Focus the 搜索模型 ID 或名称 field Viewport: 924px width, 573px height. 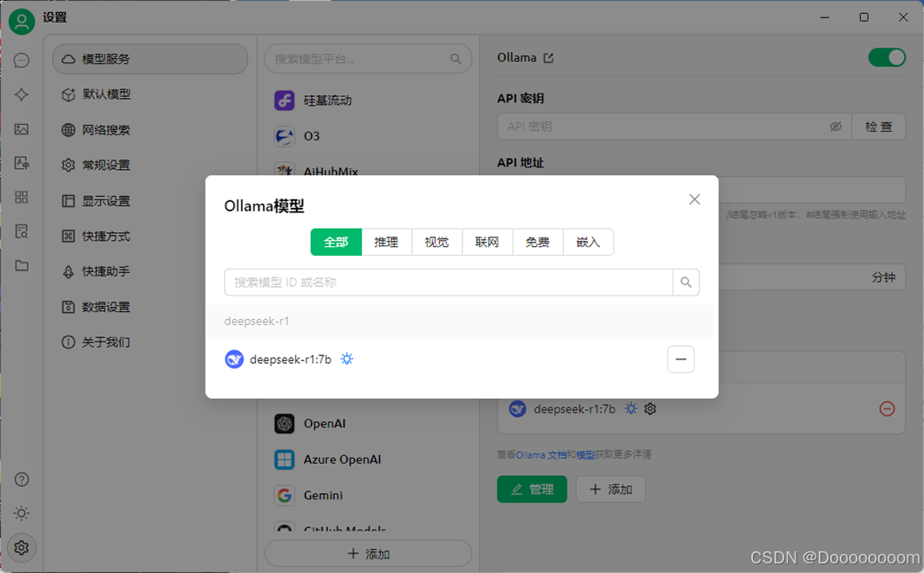click(x=449, y=282)
